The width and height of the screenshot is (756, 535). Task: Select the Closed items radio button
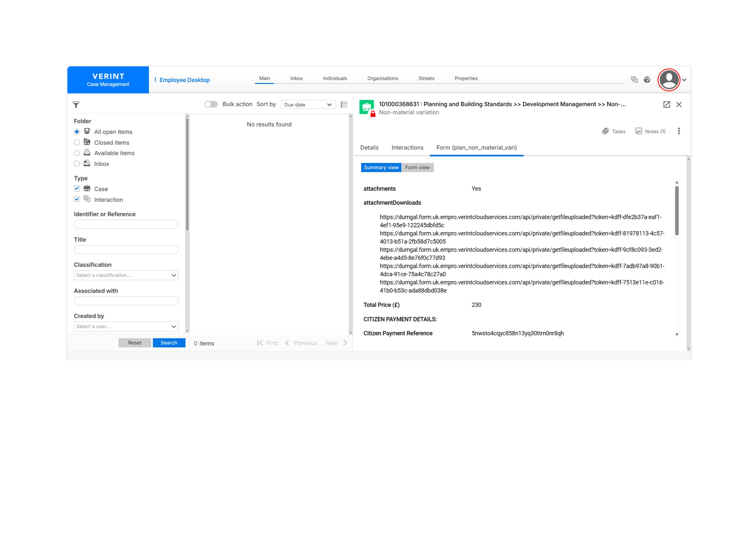(77, 142)
